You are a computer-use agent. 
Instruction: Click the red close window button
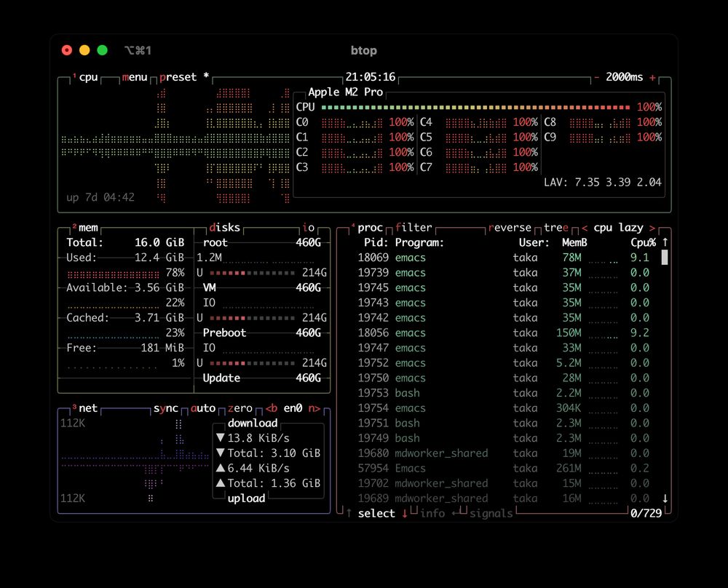click(x=67, y=50)
